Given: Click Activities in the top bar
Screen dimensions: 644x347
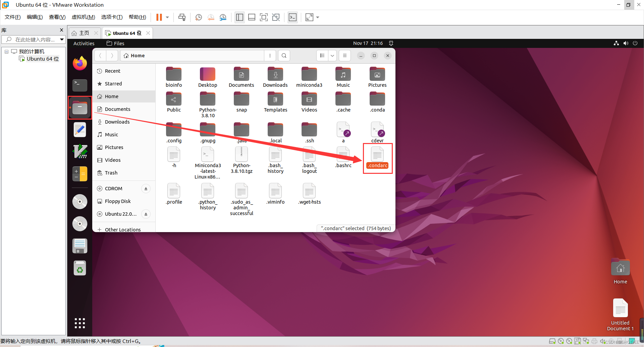Looking at the screenshot, I should [84, 43].
